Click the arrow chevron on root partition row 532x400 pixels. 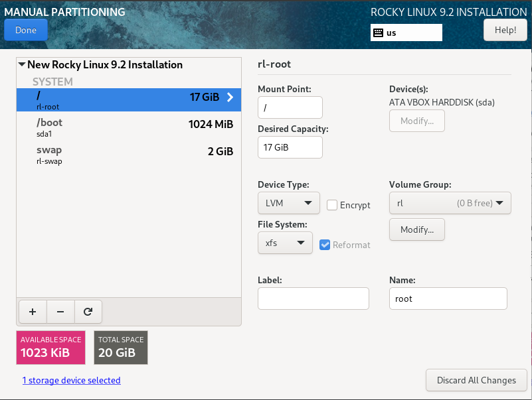(230, 97)
